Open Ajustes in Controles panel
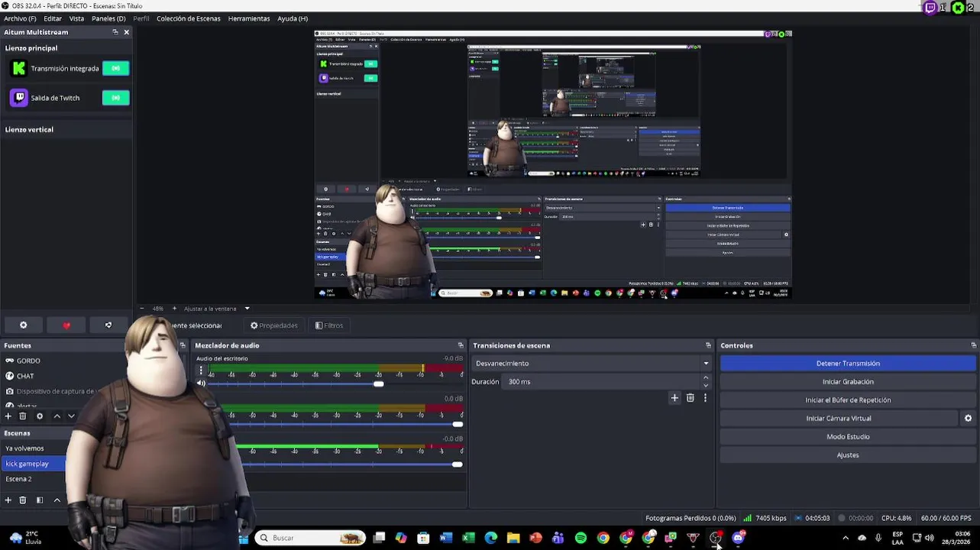The width and height of the screenshot is (980, 550). [848, 455]
